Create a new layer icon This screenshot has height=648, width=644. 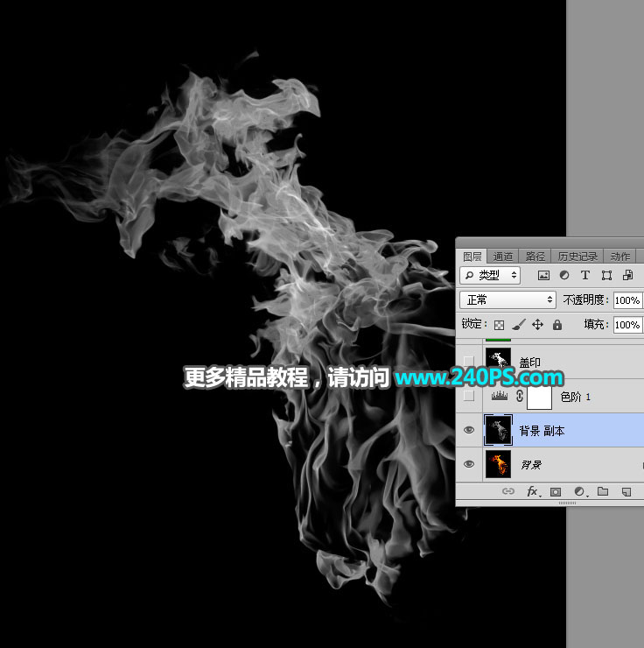[626, 492]
